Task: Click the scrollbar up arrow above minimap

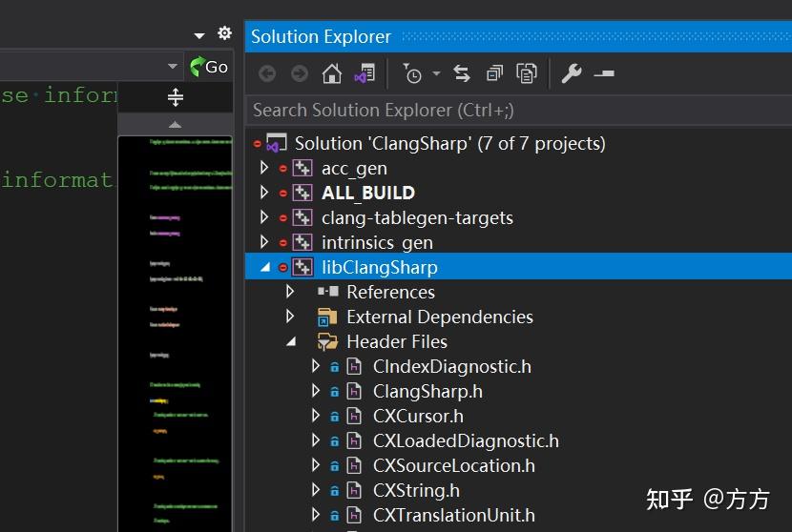Action: pos(175,124)
